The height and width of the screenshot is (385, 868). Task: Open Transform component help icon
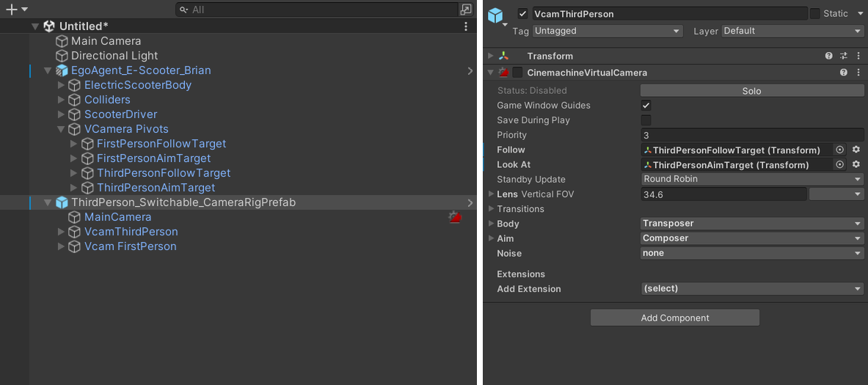[828, 56]
